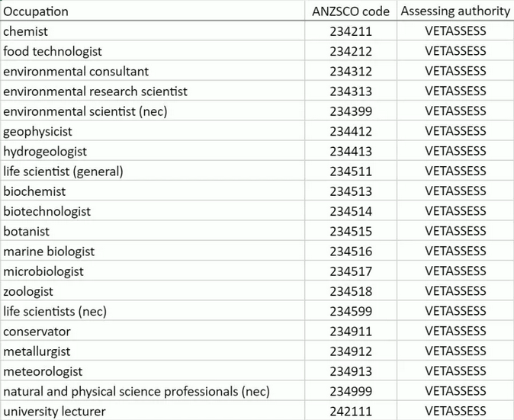Select code 234911 for conservator
This screenshot has width=514, height=420.
tap(351, 331)
